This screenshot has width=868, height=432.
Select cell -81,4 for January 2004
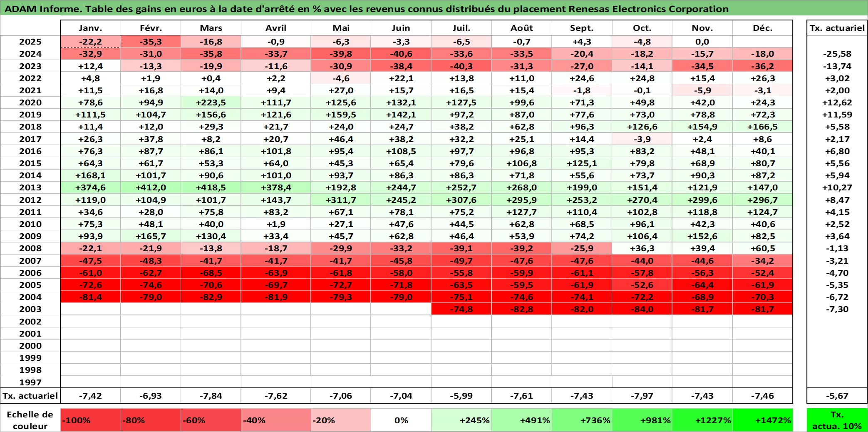(90, 297)
